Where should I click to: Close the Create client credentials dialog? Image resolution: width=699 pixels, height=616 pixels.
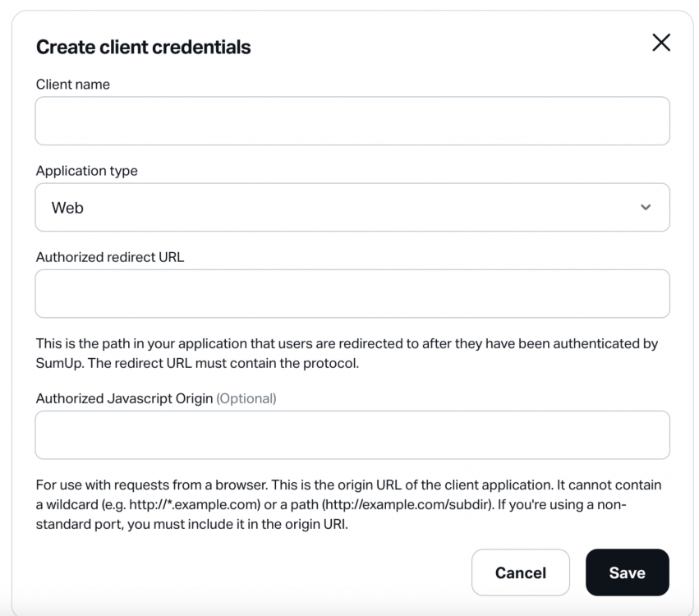tap(661, 44)
